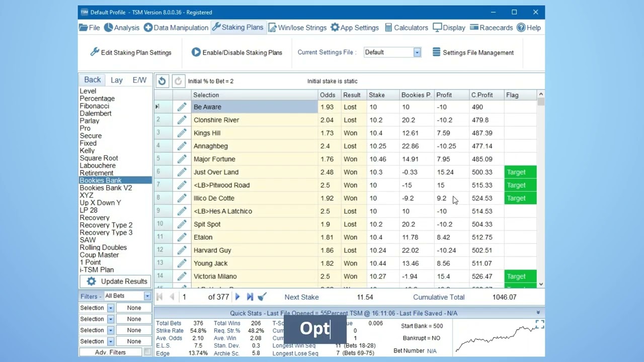Tick the Adv. Filters checkbox
Viewport: 644px width, 362px height.
(x=147, y=352)
